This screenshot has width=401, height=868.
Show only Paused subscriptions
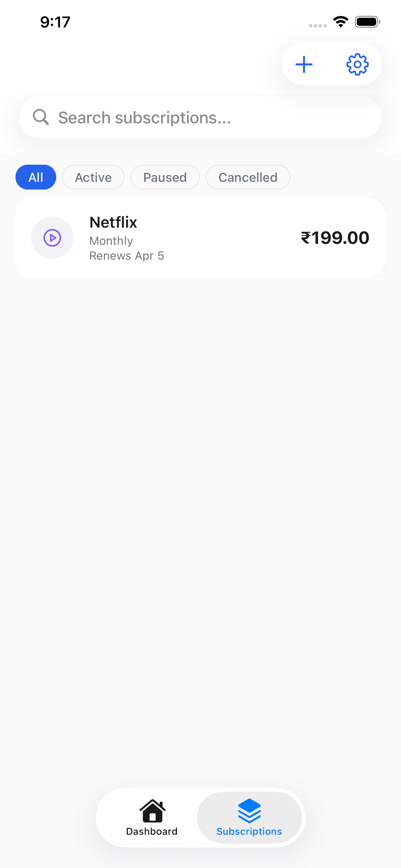[165, 177]
